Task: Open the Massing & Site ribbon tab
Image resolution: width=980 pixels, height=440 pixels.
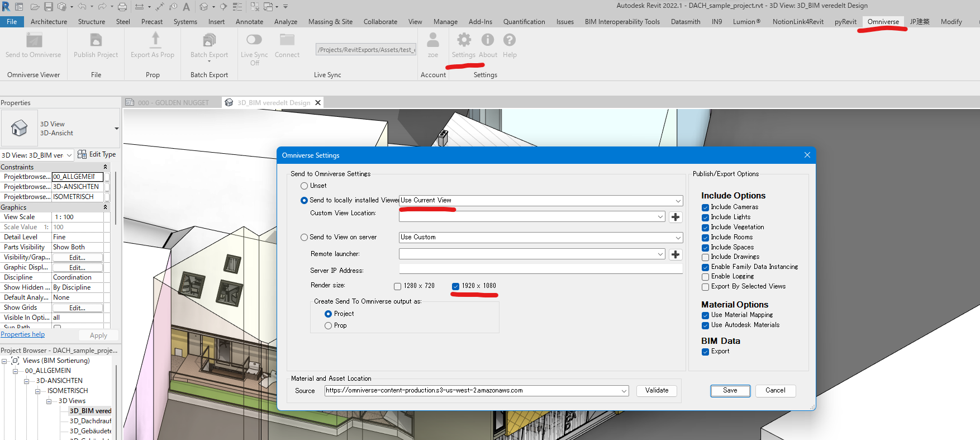Action: tap(330, 22)
